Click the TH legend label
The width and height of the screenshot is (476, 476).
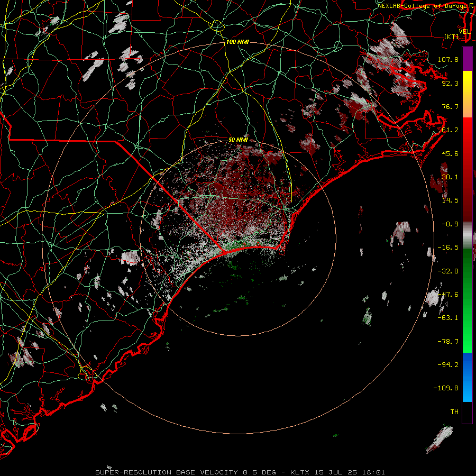[x=454, y=412]
